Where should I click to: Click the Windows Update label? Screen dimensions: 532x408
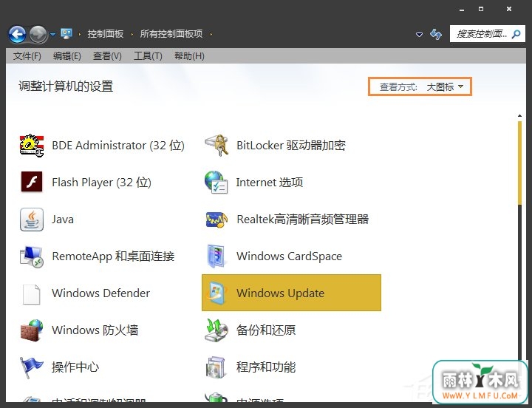click(281, 293)
